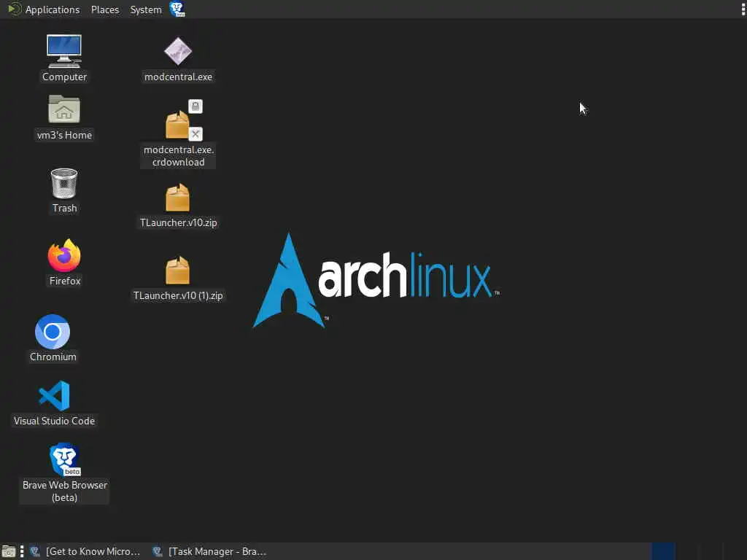Open the Places menu
Viewport: 747px width, 560px height.
pyautogui.click(x=105, y=9)
